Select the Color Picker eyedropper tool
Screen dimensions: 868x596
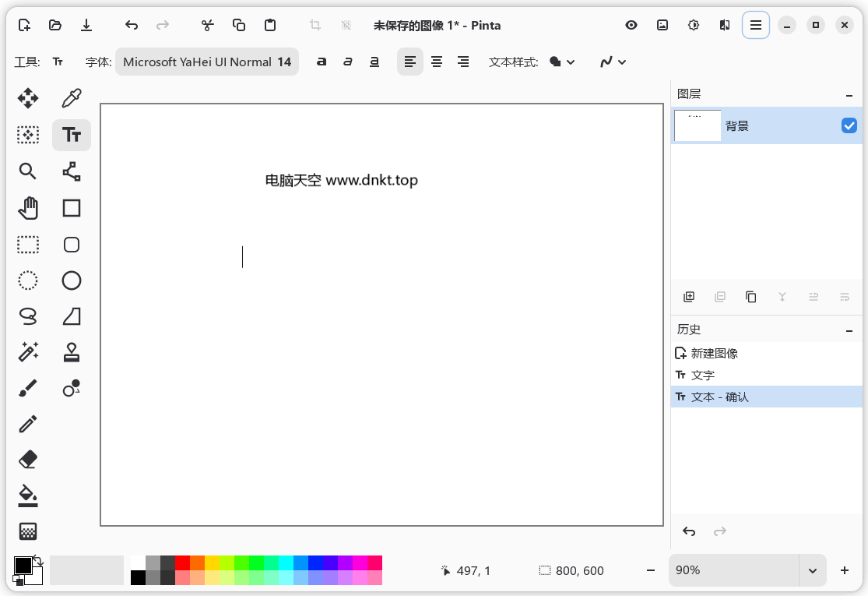(72, 99)
